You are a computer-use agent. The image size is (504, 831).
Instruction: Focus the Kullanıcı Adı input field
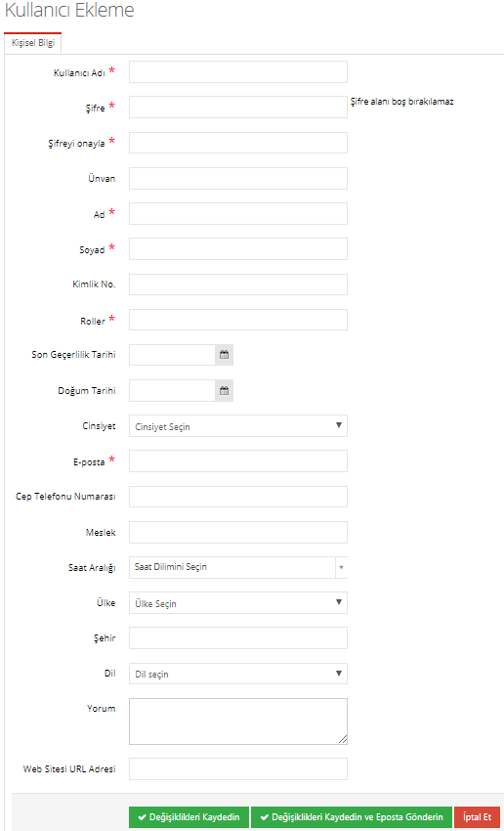(238, 72)
